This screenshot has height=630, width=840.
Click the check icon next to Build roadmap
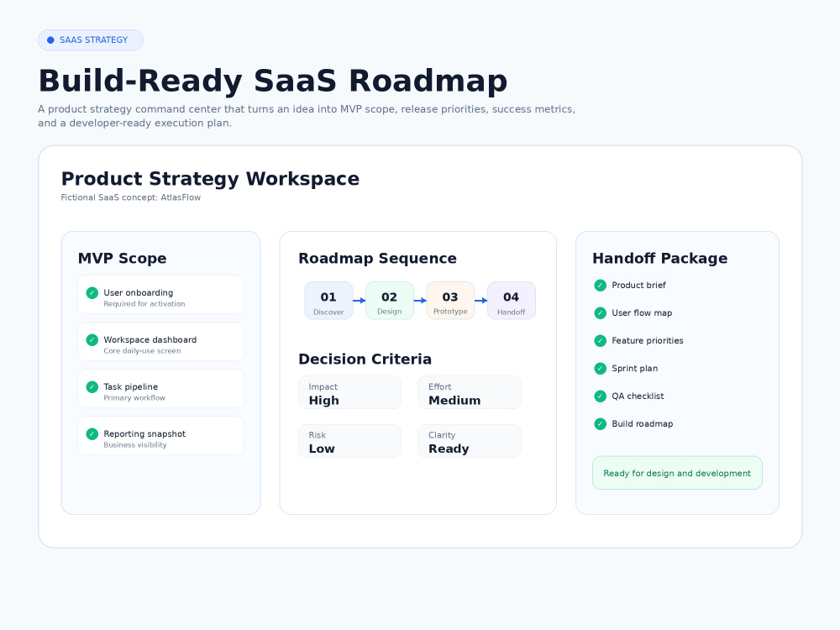tap(600, 424)
